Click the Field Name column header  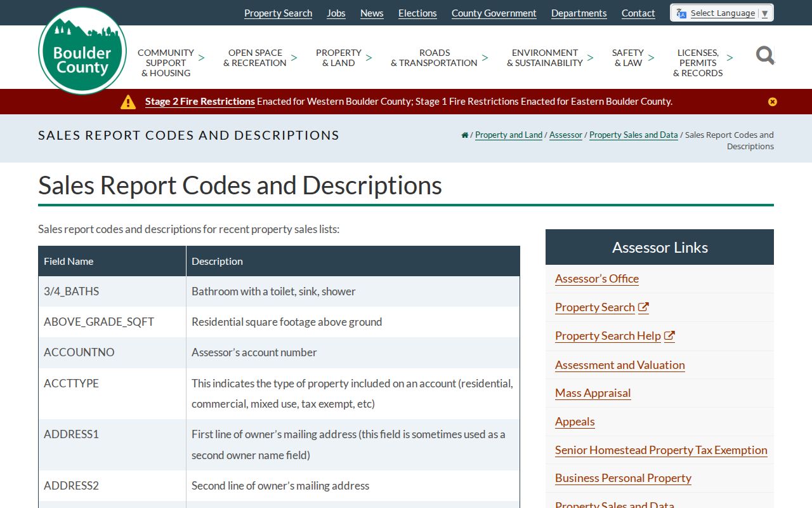pyautogui.click(x=112, y=261)
